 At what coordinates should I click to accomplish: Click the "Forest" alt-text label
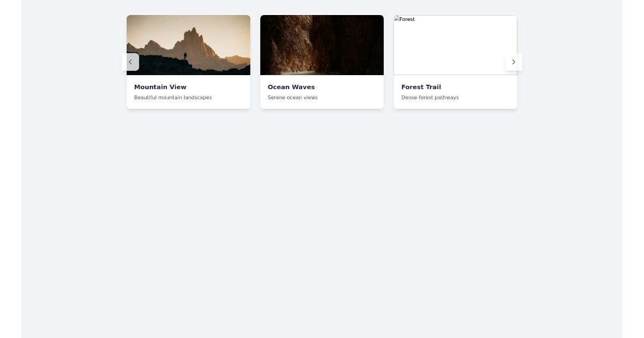[x=407, y=19]
